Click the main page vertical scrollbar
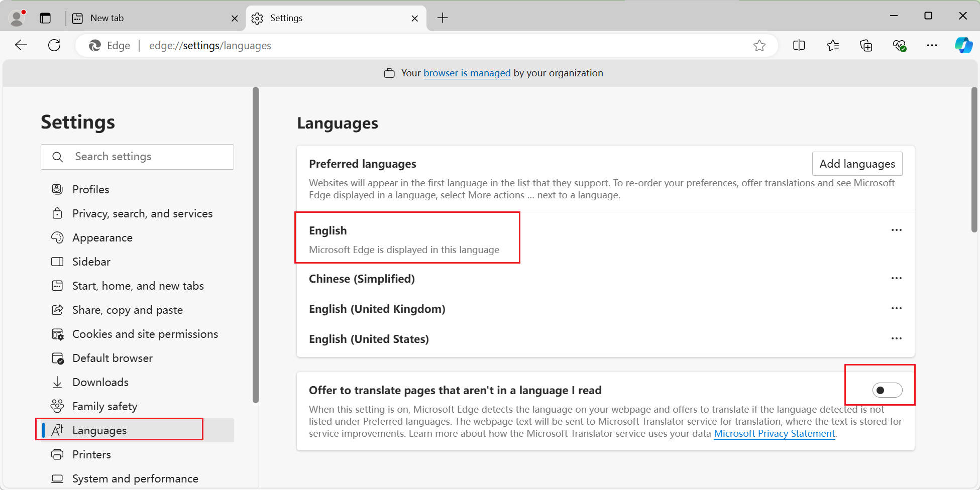Screen dimensions: 980x490 pyautogui.click(x=974, y=160)
